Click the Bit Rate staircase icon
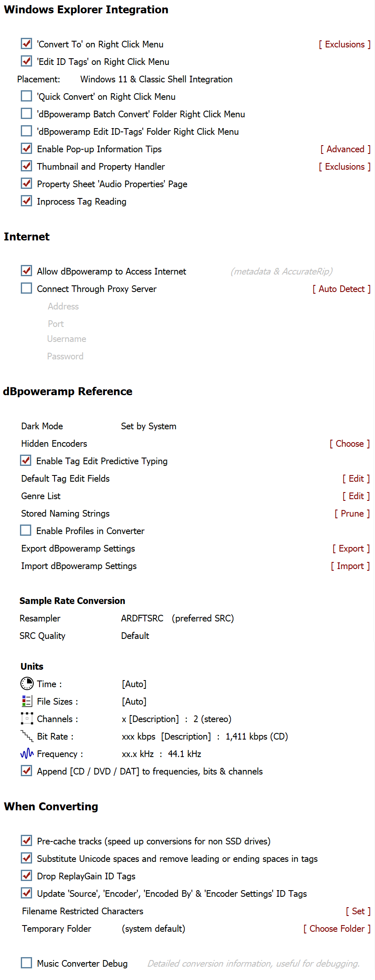375x980 pixels. pos(27,736)
